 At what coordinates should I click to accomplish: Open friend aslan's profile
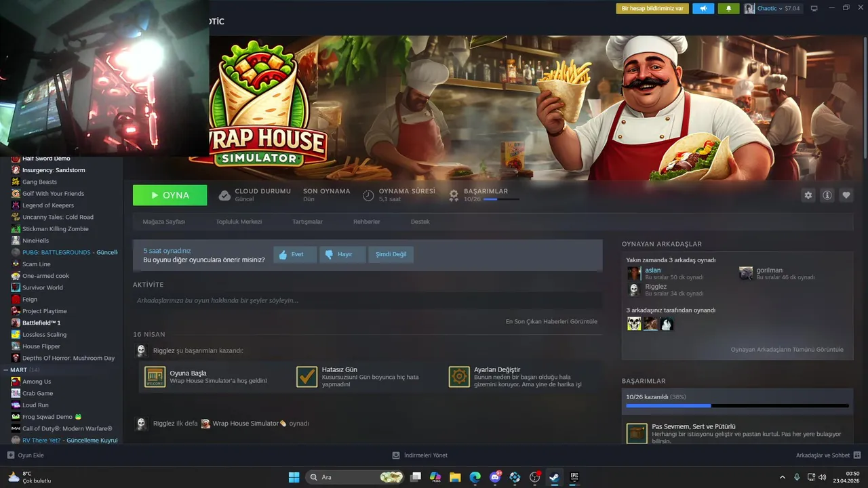tap(652, 270)
